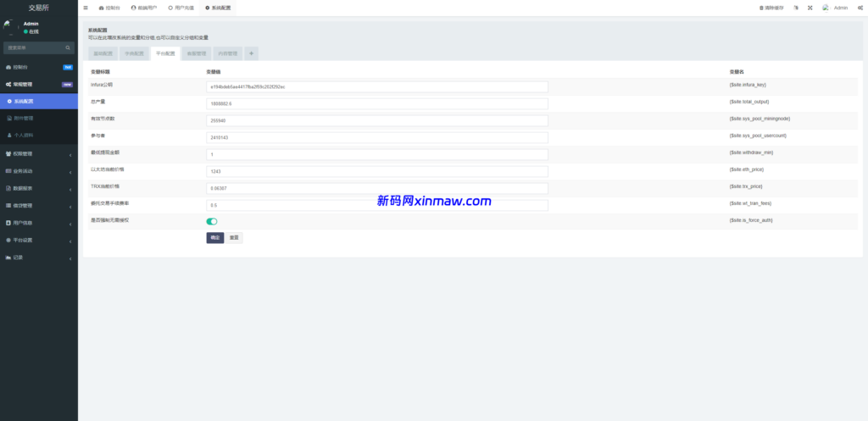Image resolution: width=868 pixels, height=421 pixels.
Task: Click the settings cogs icon at top right
Action: (860, 8)
